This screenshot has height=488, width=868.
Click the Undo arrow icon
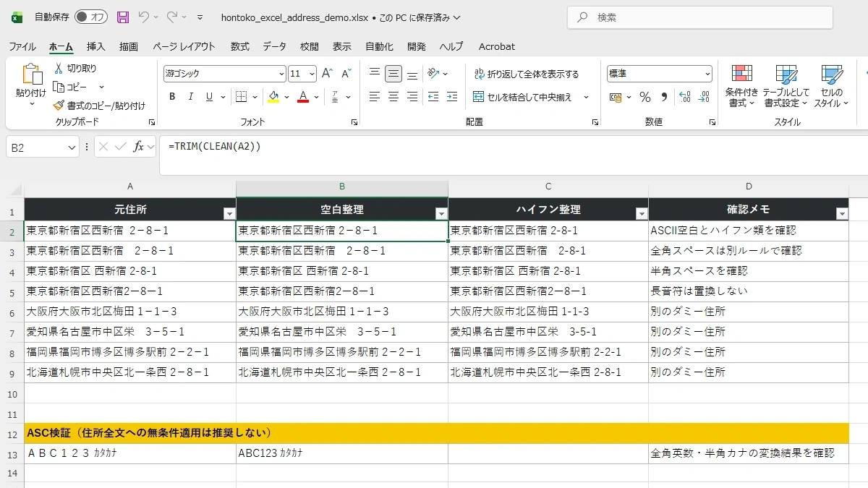(x=143, y=17)
